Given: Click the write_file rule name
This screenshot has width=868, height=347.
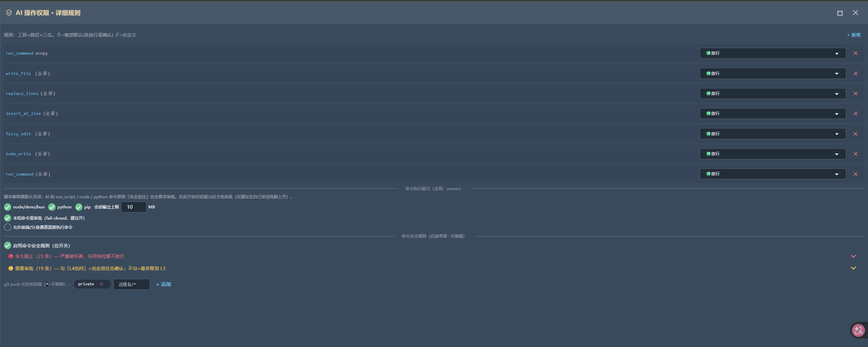Looking at the screenshot, I should point(18,74).
